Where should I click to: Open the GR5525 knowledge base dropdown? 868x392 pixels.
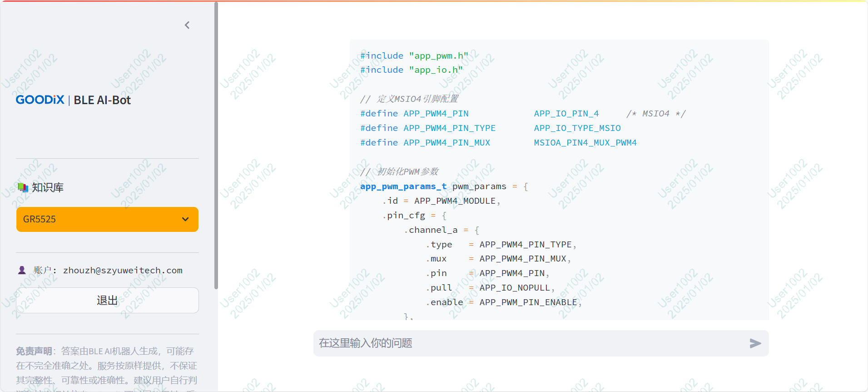click(x=100, y=219)
